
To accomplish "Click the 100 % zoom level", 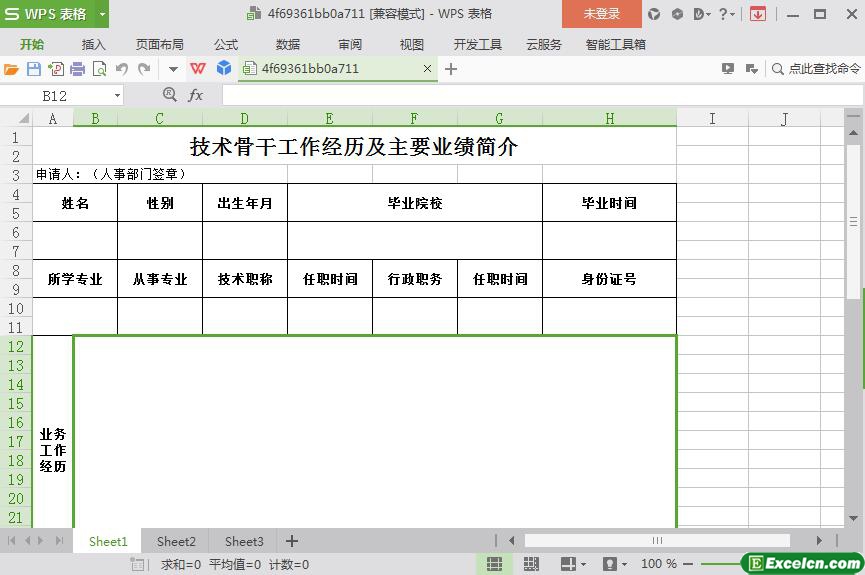I will coord(659,564).
